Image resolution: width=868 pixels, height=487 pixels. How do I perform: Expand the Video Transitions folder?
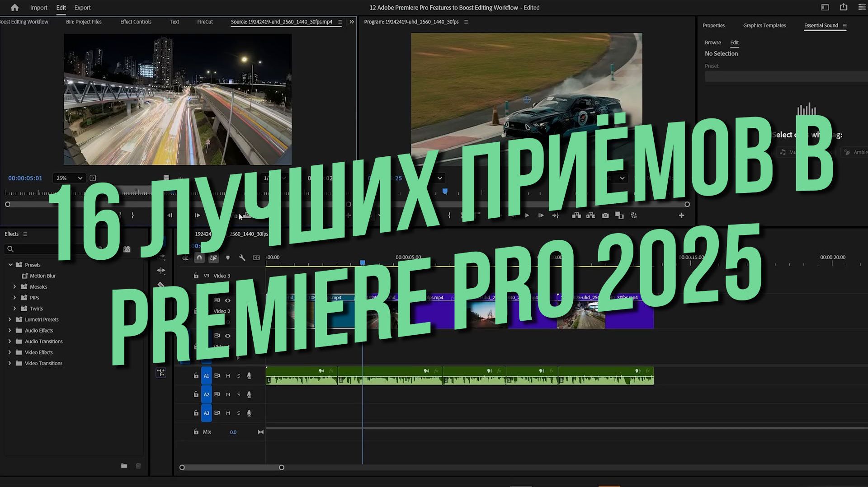(9, 363)
